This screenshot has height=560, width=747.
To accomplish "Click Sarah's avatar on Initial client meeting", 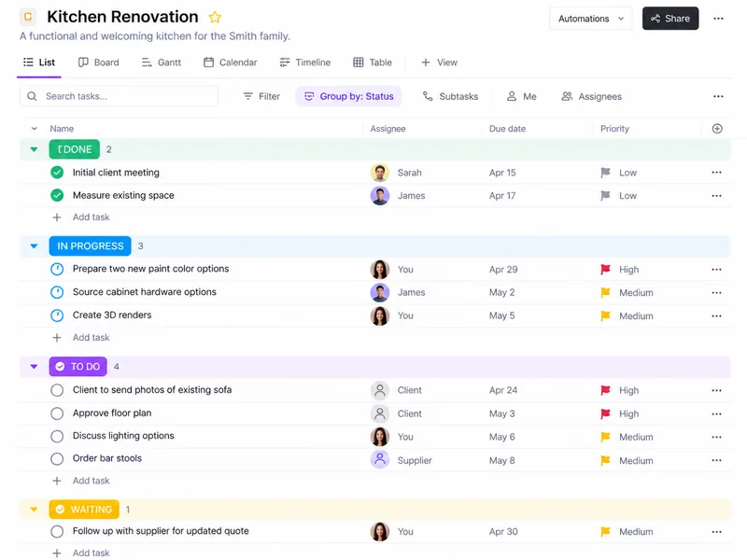I will (x=380, y=173).
